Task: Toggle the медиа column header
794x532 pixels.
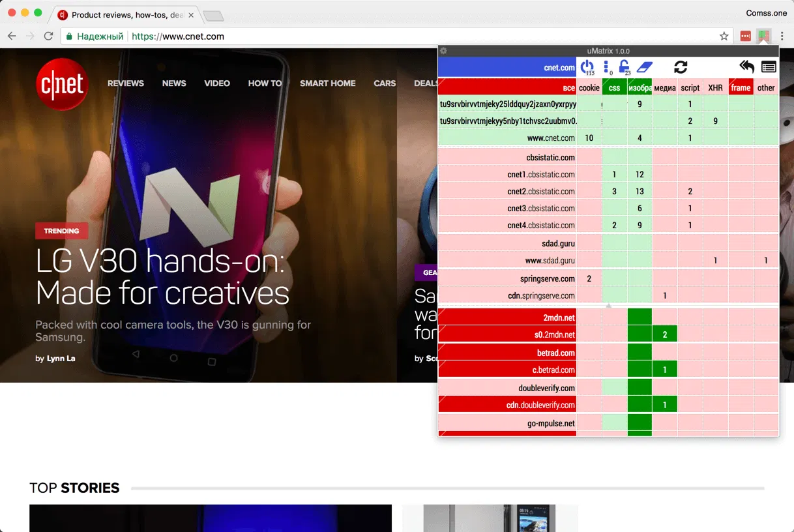Action: click(665, 87)
